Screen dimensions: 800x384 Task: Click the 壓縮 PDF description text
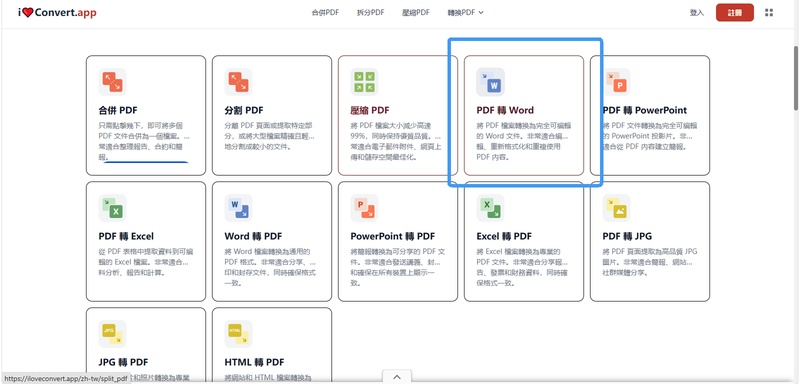click(x=396, y=141)
